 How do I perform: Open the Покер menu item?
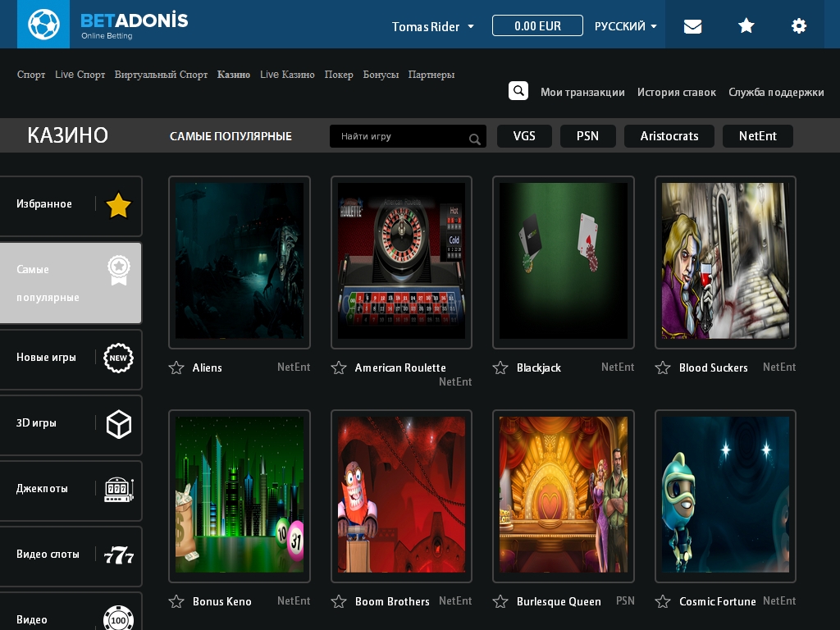[339, 75]
